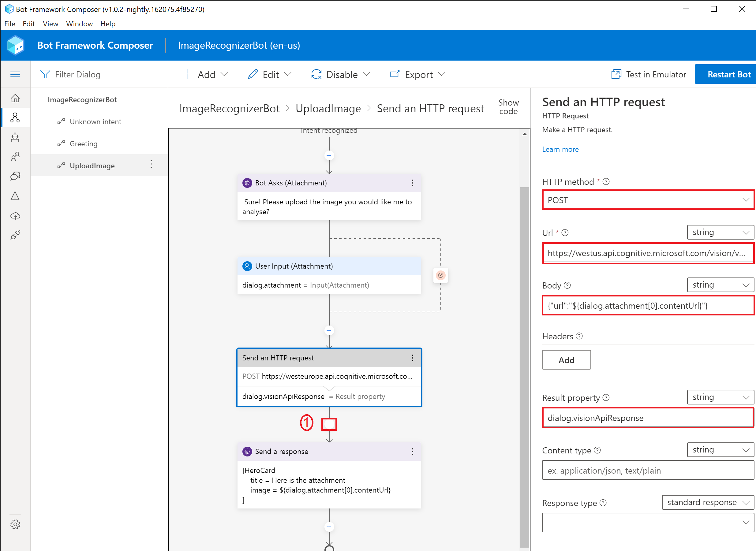Open the Url type string dropdown

(x=720, y=232)
